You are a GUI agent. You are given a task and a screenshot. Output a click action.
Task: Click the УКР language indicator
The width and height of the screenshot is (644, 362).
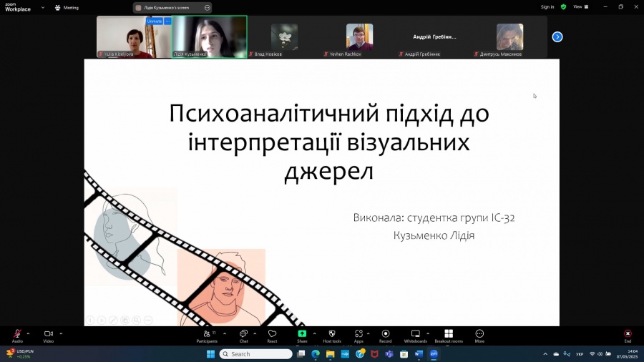click(x=580, y=354)
